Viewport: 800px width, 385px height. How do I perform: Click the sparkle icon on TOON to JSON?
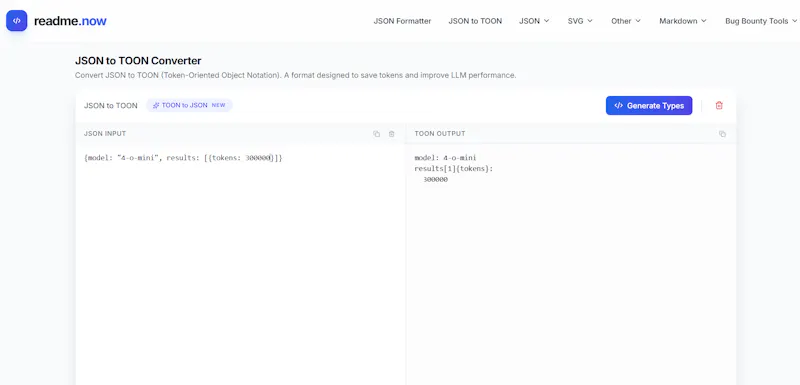(156, 106)
